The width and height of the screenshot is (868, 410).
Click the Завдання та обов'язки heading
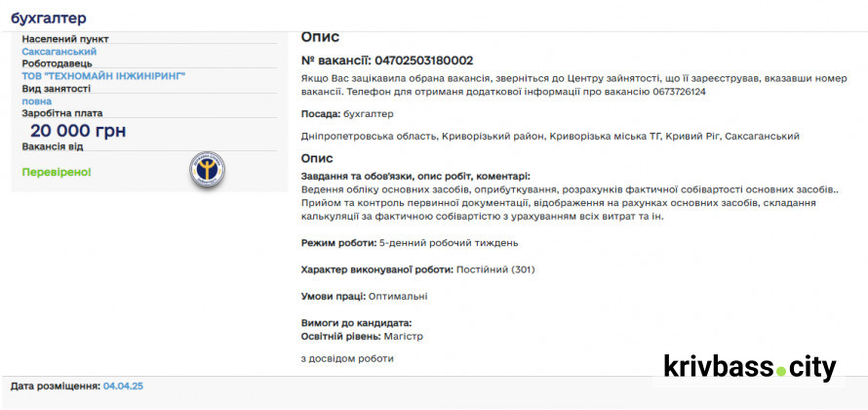tap(415, 176)
